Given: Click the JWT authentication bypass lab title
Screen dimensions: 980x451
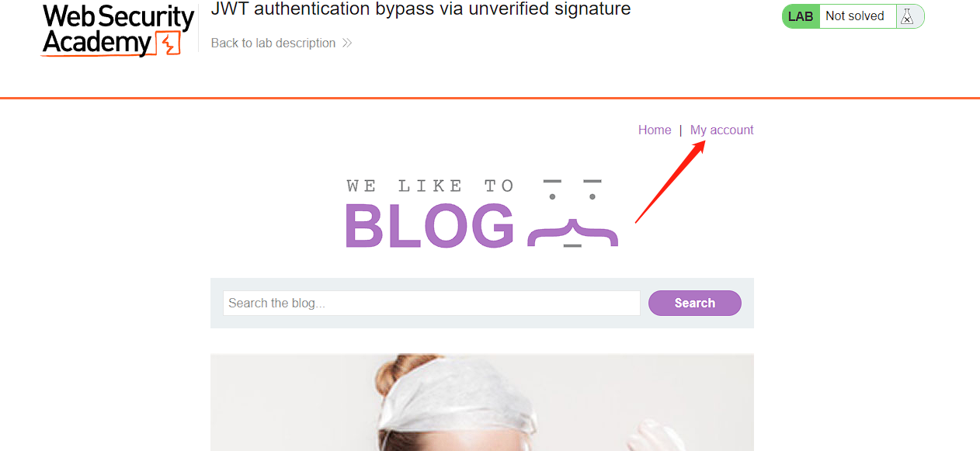Looking at the screenshot, I should [421, 9].
